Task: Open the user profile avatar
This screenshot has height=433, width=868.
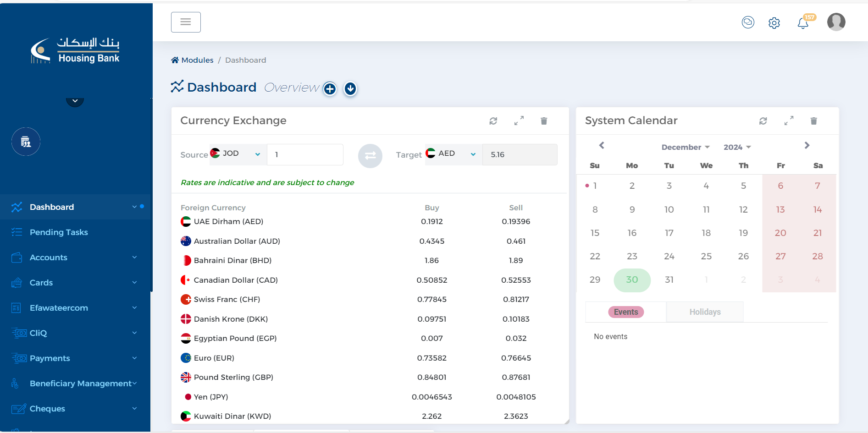Action: (836, 22)
